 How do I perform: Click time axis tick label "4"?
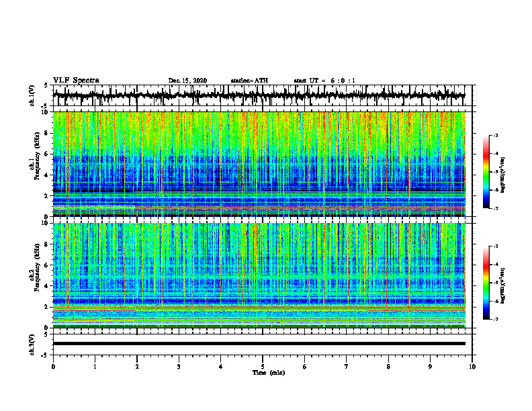pos(220,367)
